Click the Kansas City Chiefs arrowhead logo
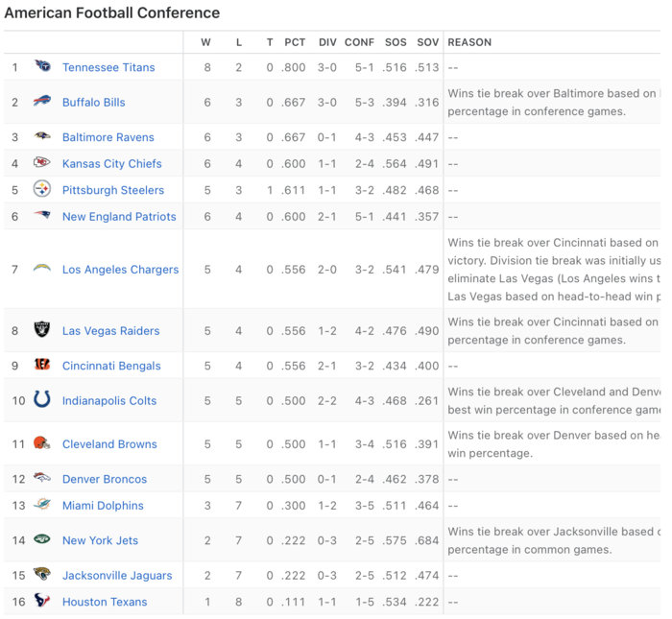Viewport: 672px width, 619px height. pos(42,162)
